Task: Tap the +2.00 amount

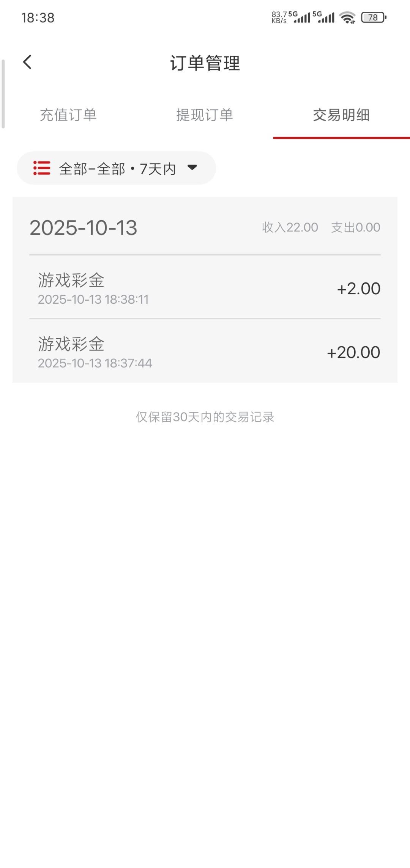Action: tap(358, 289)
